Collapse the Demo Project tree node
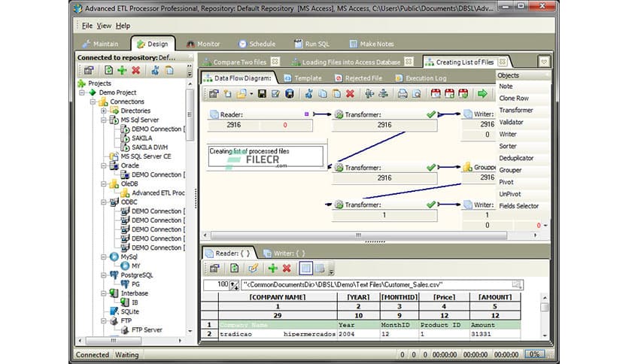Viewport: 629px width, 364px height. click(82, 93)
